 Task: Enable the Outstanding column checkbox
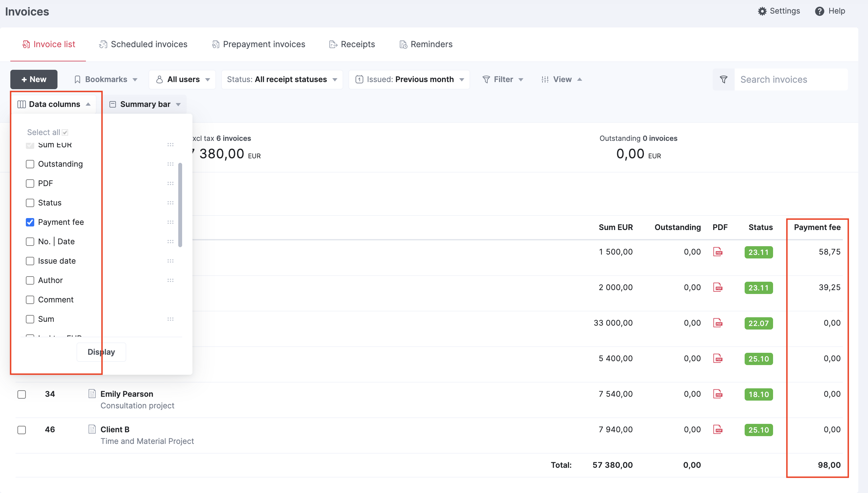(30, 164)
